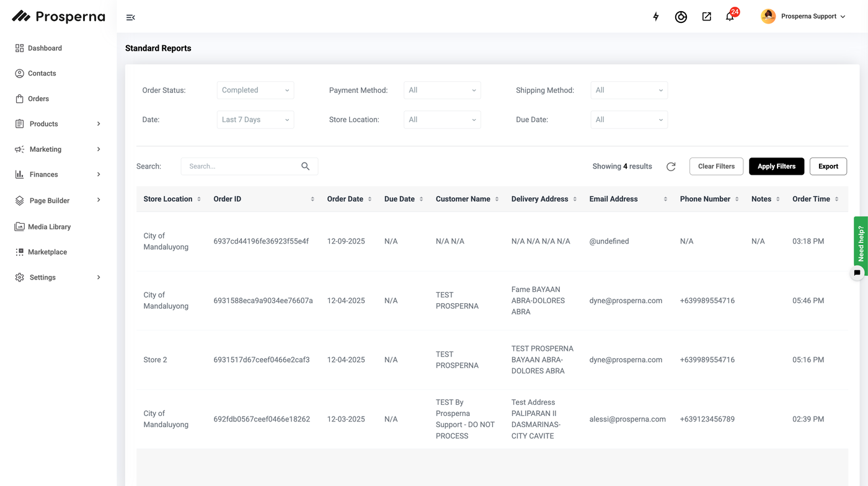The width and height of the screenshot is (868, 486).
Task: Expand the Products submenu chevron
Action: [99, 124]
